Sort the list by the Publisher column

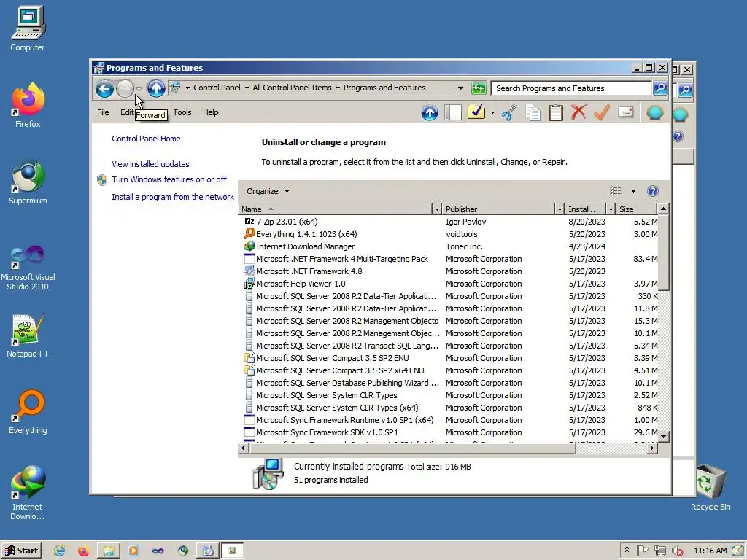498,209
